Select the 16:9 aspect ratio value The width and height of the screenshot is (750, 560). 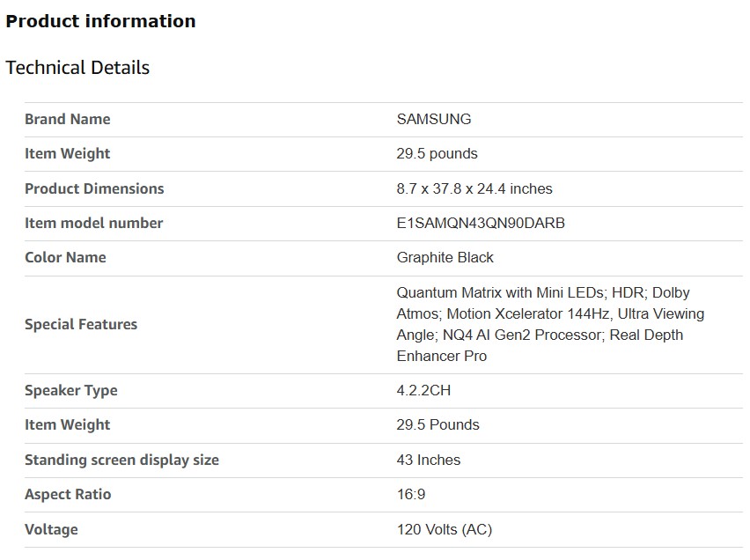[x=411, y=494]
